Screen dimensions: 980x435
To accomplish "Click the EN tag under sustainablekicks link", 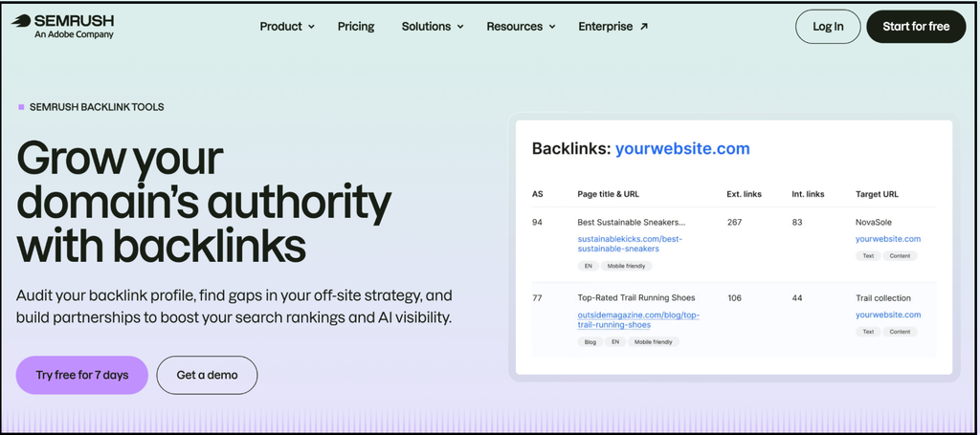I will pyautogui.click(x=588, y=266).
